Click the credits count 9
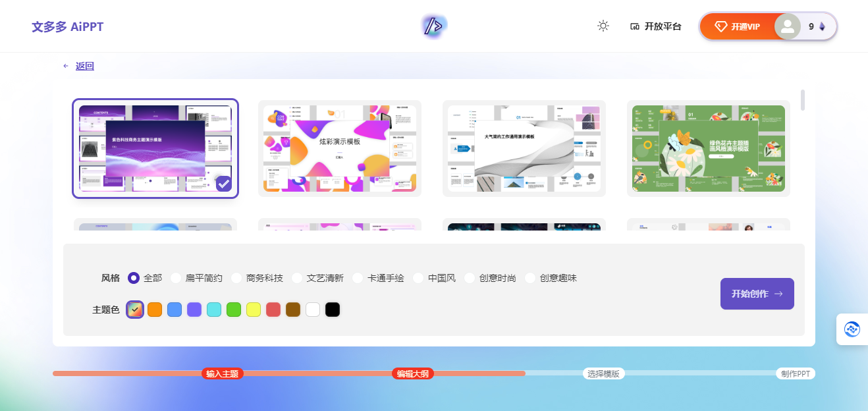This screenshot has height=411, width=868. (x=811, y=27)
